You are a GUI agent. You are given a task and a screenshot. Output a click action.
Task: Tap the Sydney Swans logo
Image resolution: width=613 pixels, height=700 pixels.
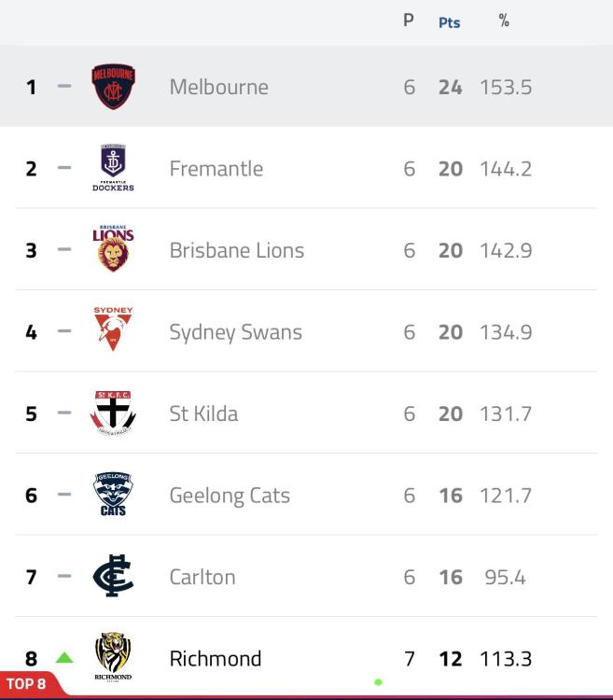[113, 331]
